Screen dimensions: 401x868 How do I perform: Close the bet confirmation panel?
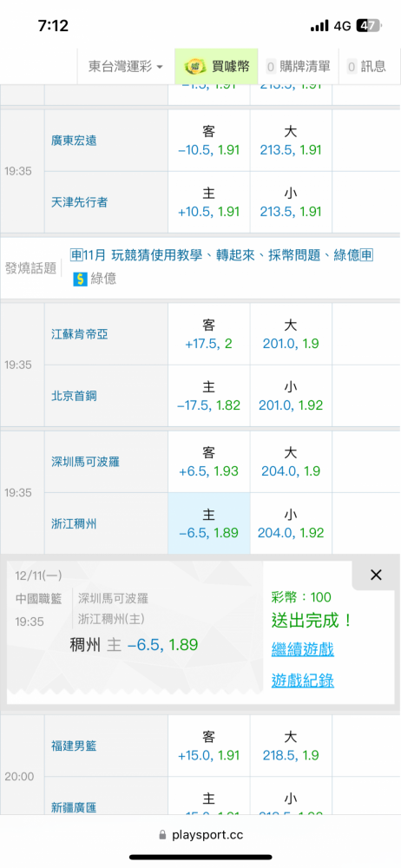(x=376, y=575)
